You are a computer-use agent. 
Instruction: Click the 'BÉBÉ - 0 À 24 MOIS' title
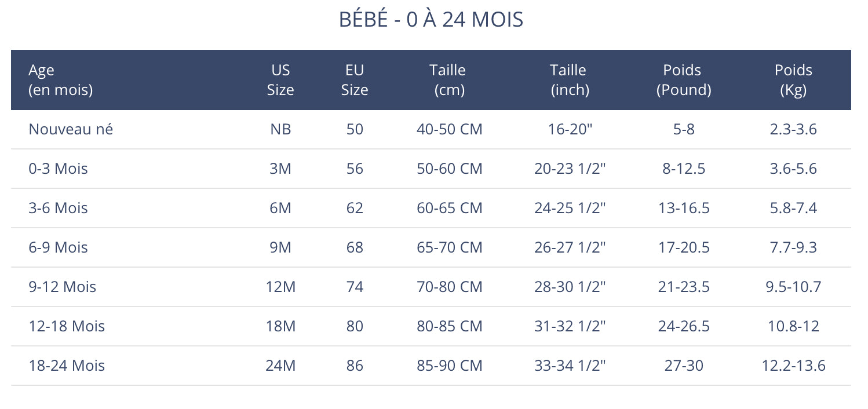[x=431, y=20]
